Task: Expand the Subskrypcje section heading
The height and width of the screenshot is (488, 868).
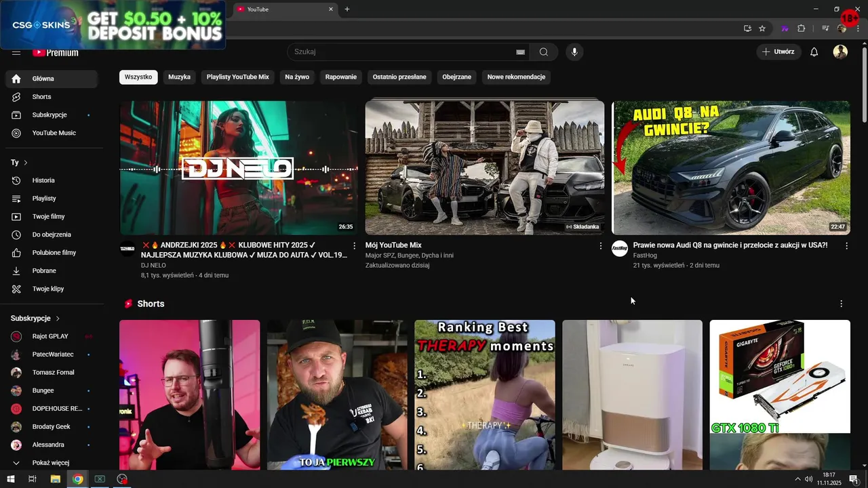Action: point(35,319)
